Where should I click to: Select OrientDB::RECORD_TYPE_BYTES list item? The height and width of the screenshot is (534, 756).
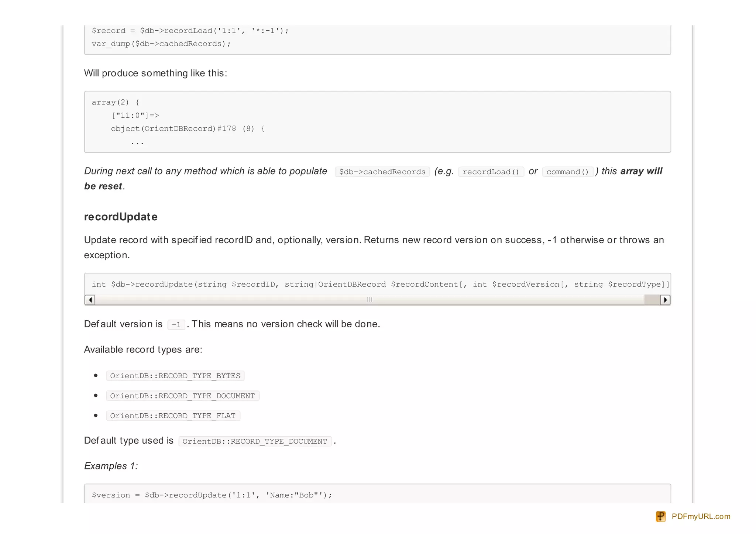click(x=175, y=376)
